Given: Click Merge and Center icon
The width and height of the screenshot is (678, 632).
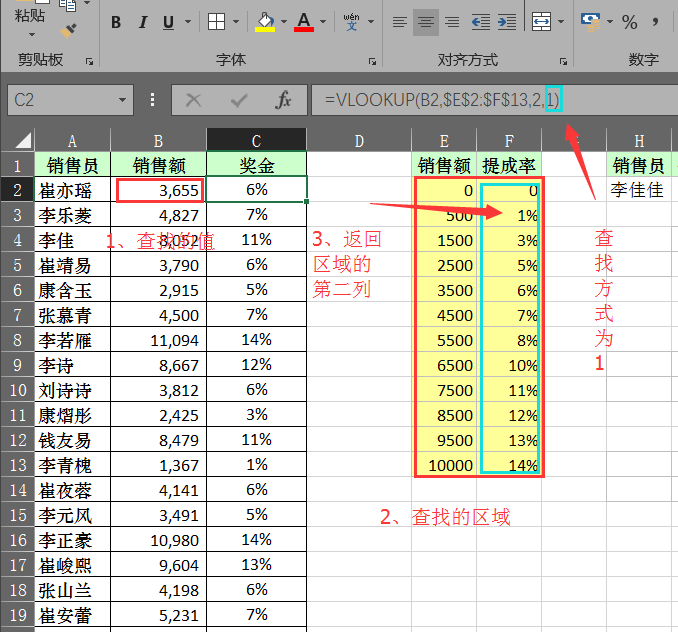Looking at the screenshot, I should click(541, 22).
